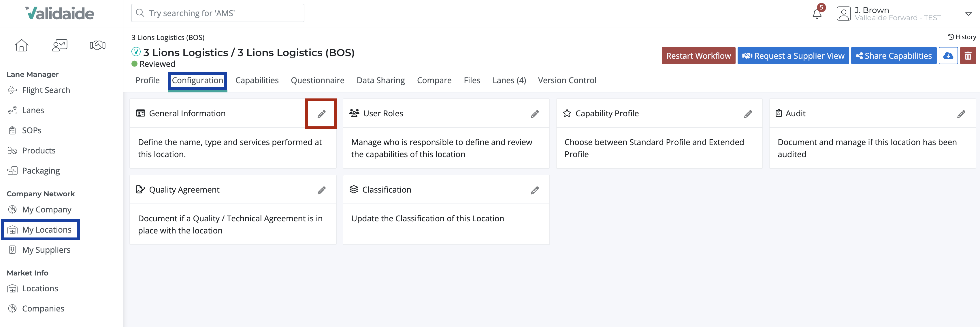Click the 'Validaide Forward - TEST' account text
This screenshot has height=327, width=980.
click(x=898, y=18)
